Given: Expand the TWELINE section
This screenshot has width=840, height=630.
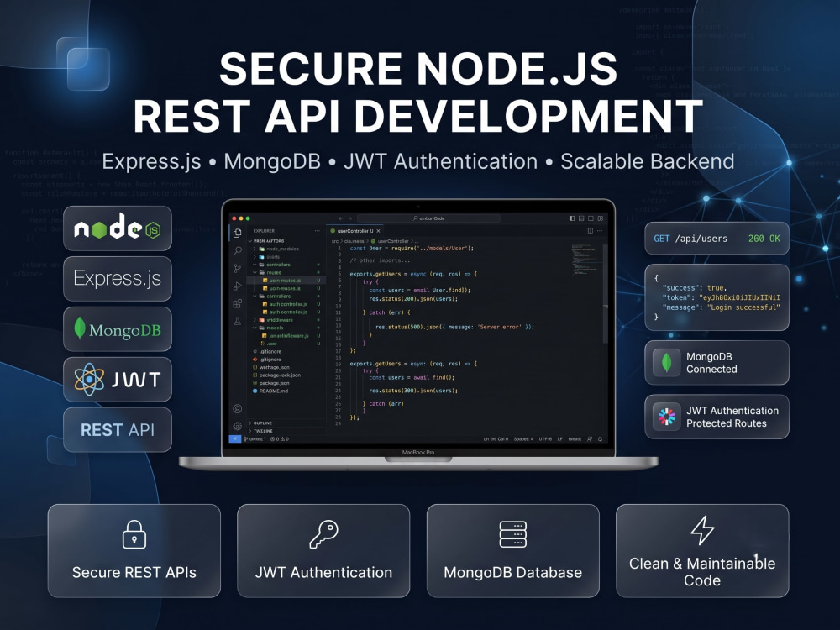Looking at the screenshot, I should pos(262,431).
